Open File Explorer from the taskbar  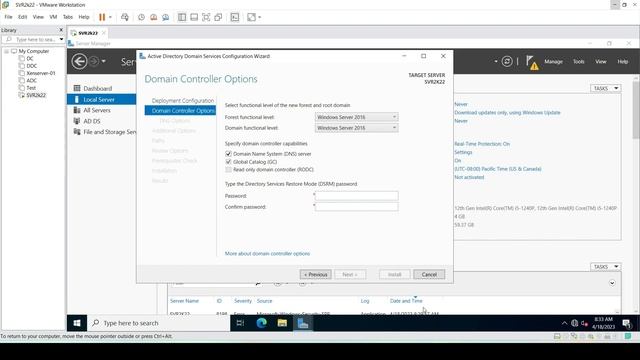coord(282,323)
